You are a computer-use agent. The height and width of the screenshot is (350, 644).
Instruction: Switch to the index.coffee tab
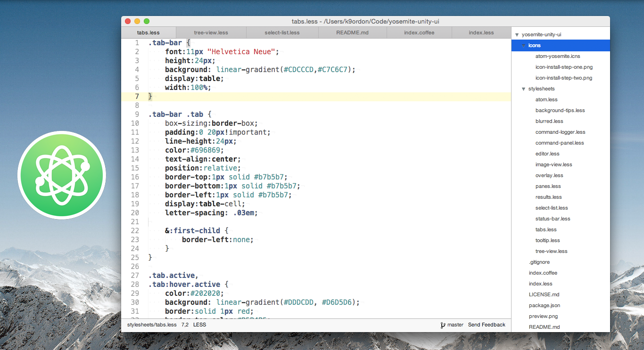click(x=419, y=33)
